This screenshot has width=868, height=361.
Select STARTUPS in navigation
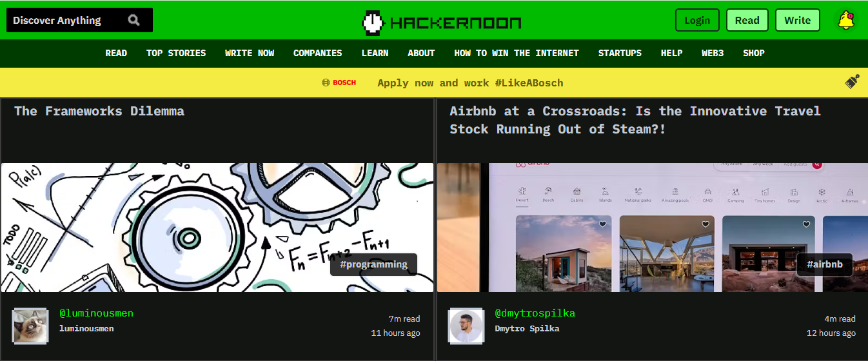(620, 53)
